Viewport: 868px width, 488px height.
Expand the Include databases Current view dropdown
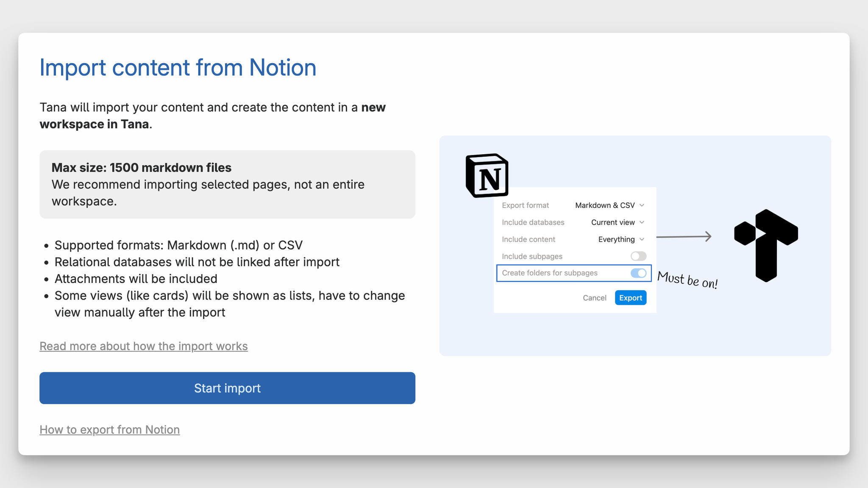pyautogui.click(x=618, y=222)
